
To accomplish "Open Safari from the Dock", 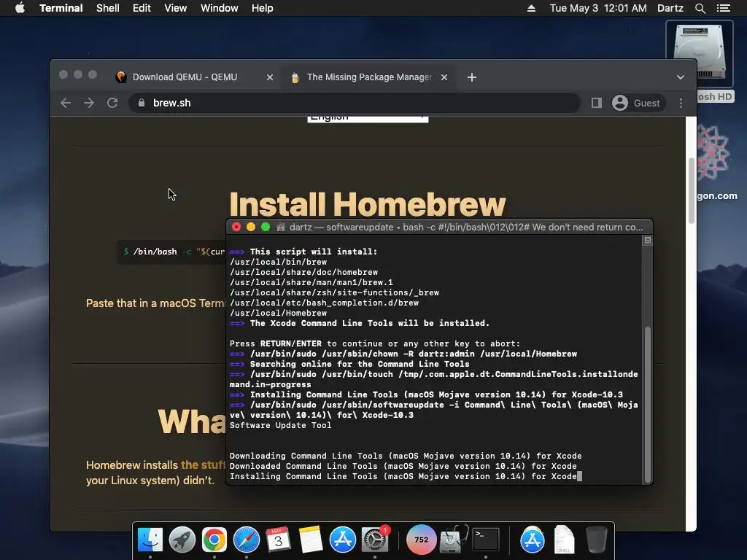I will click(247, 540).
